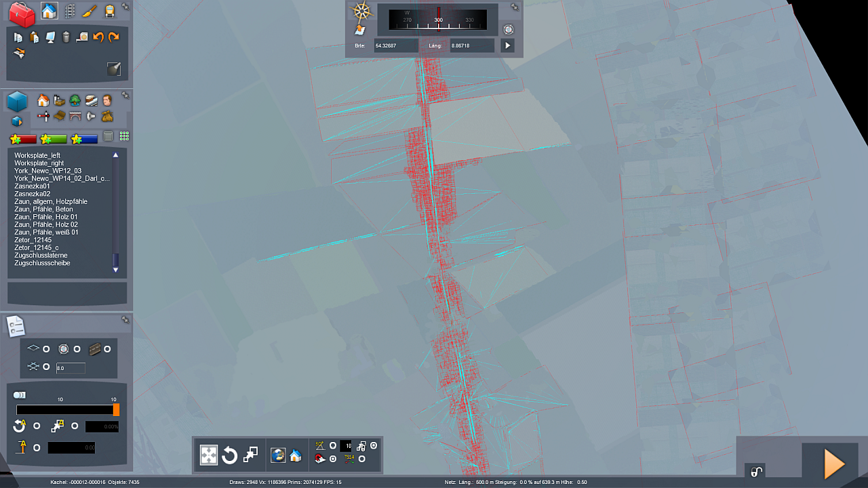Click the trash can delete icon
This screenshot has width=868, height=488.
click(66, 37)
